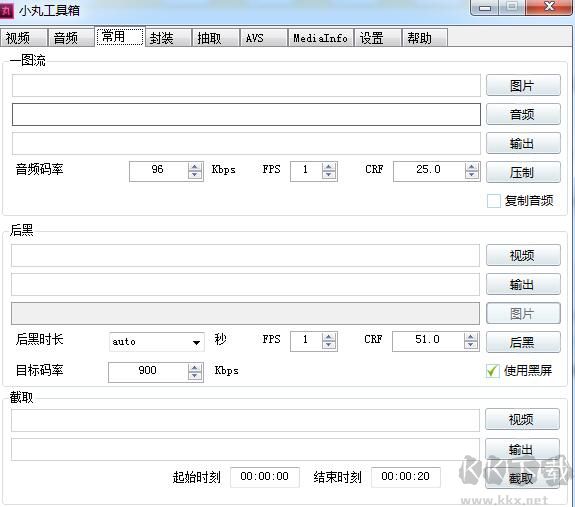
Task: Open the MediaInfo tab
Action: pos(321,37)
